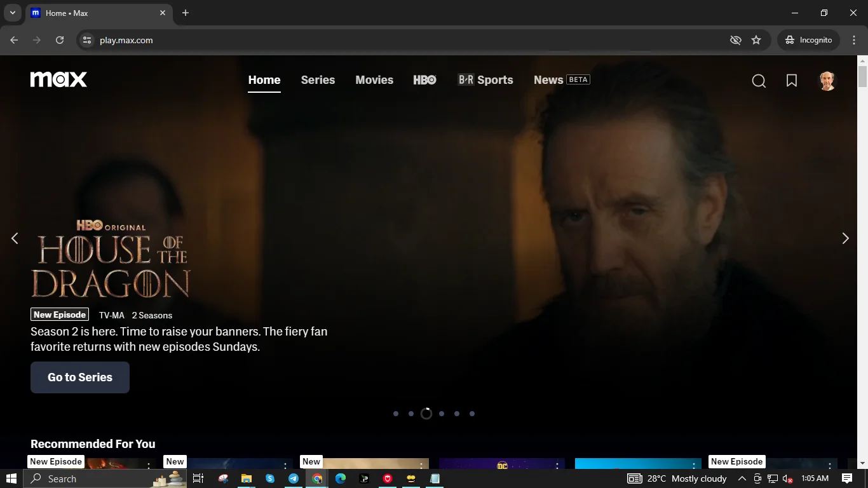The width and height of the screenshot is (868, 488).
Task: Open the tab search dropdown arrow
Action: pyautogui.click(x=12, y=13)
